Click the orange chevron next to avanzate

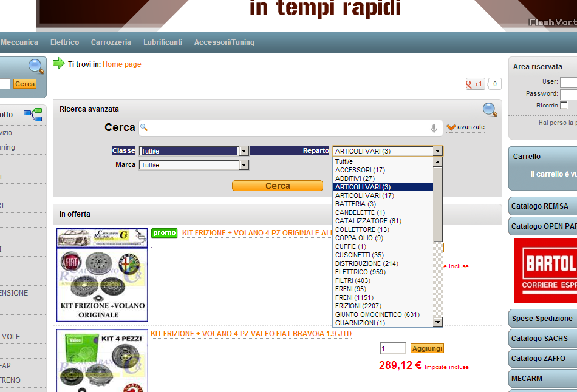click(451, 127)
